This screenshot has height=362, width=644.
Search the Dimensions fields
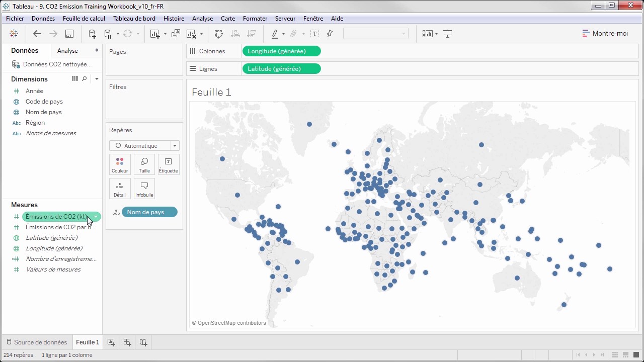point(85,79)
